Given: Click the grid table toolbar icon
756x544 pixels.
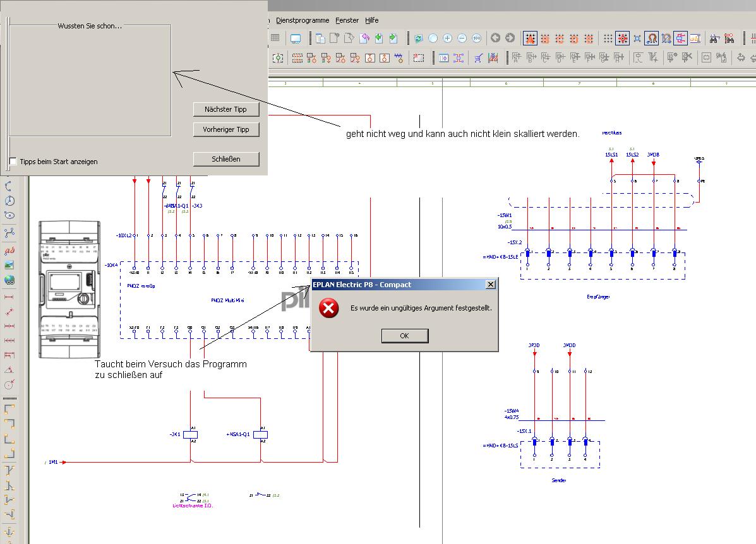Looking at the screenshot, I should point(275,38).
